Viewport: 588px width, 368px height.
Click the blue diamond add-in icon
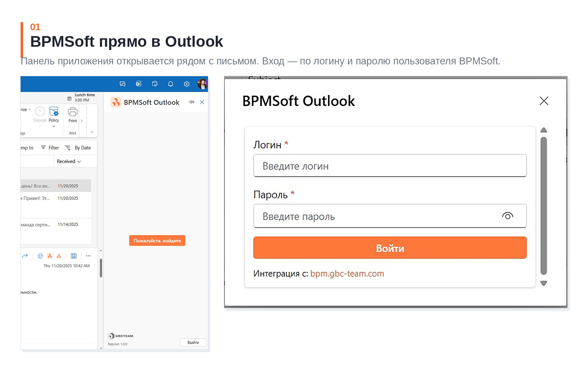coord(40,256)
